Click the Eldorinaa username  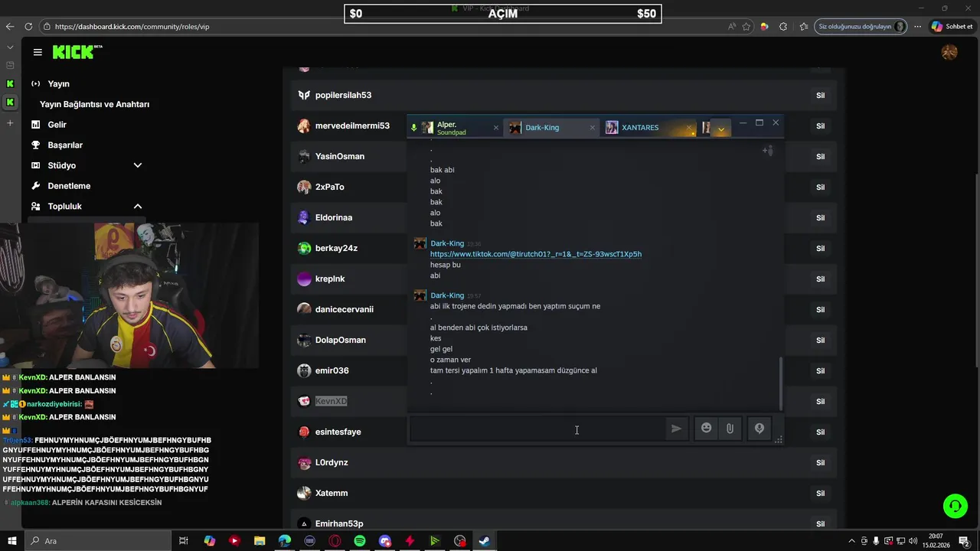point(334,217)
